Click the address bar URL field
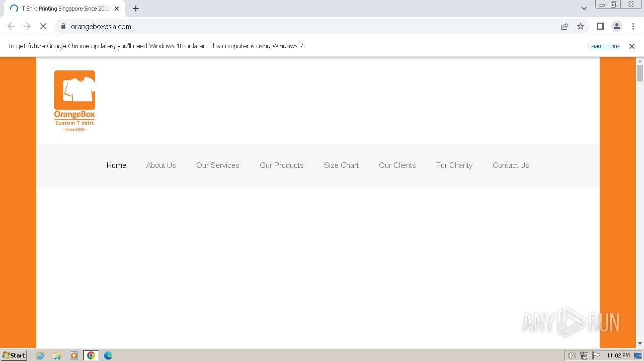The width and height of the screenshot is (644, 362). coord(312,26)
